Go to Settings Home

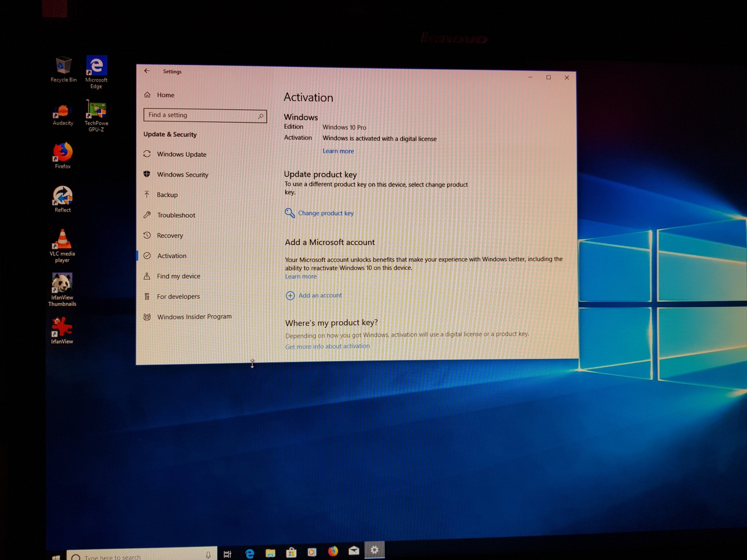165,95
